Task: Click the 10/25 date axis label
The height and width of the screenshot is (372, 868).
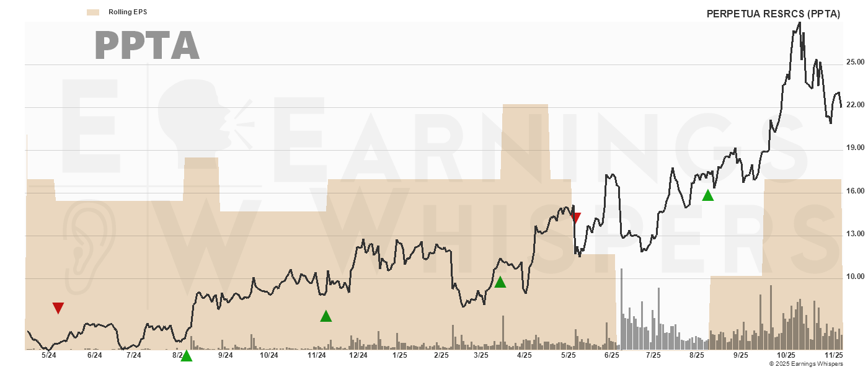Action: 786,355
